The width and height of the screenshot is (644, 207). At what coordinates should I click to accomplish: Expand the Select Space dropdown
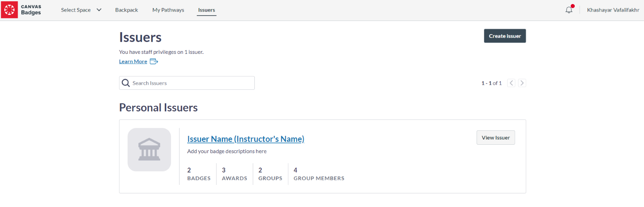[81, 10]
